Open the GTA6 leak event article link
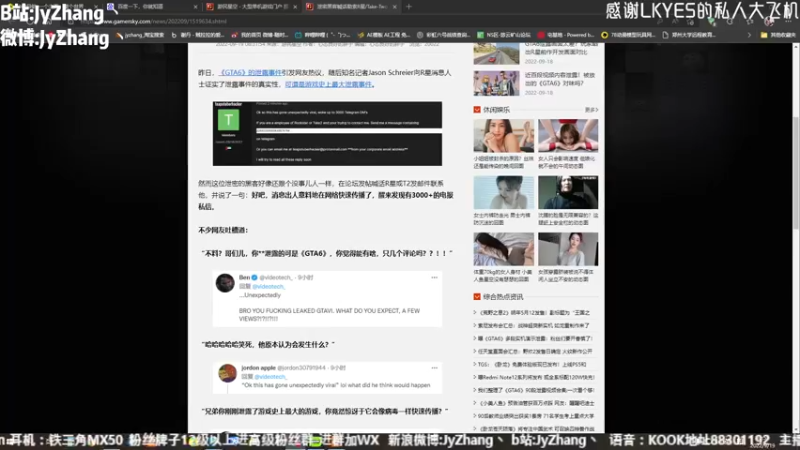The height and width of the screenshot is (450, 800). [x=250, y=72]
